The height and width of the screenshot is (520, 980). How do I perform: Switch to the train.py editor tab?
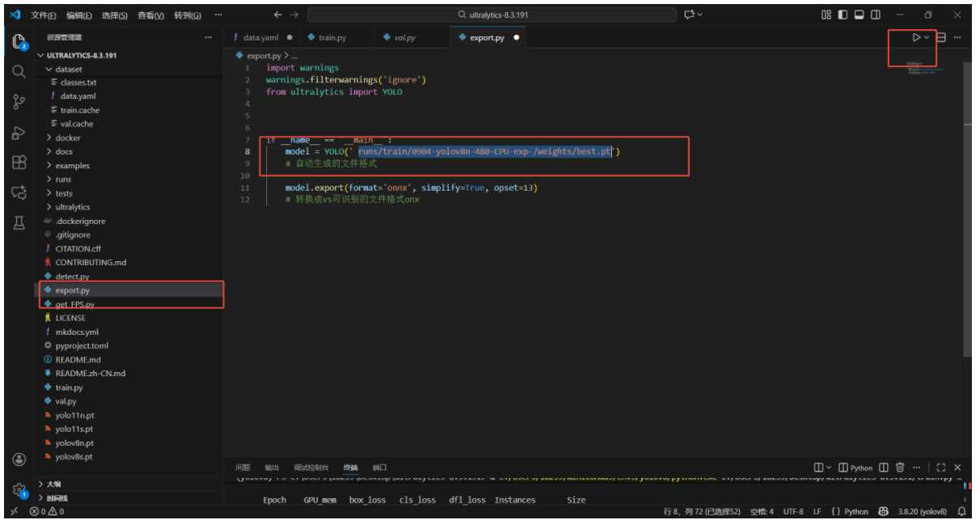pos(334,37)
